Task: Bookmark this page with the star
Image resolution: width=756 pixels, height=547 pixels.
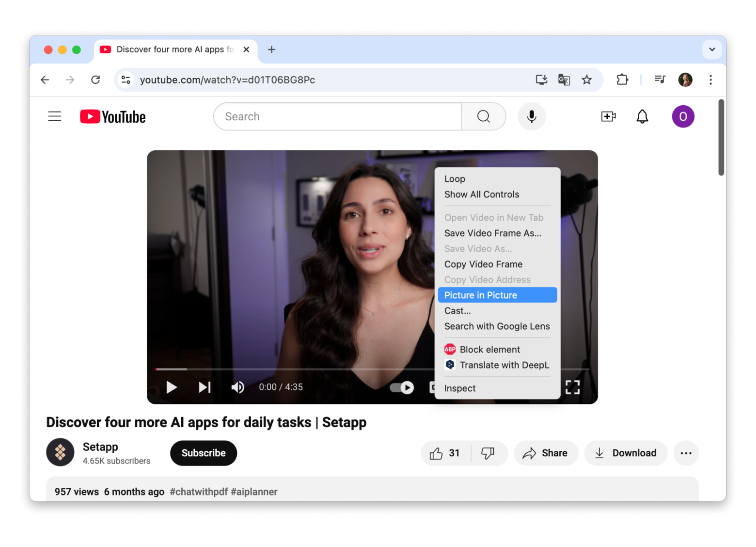Action: point(587,80)
